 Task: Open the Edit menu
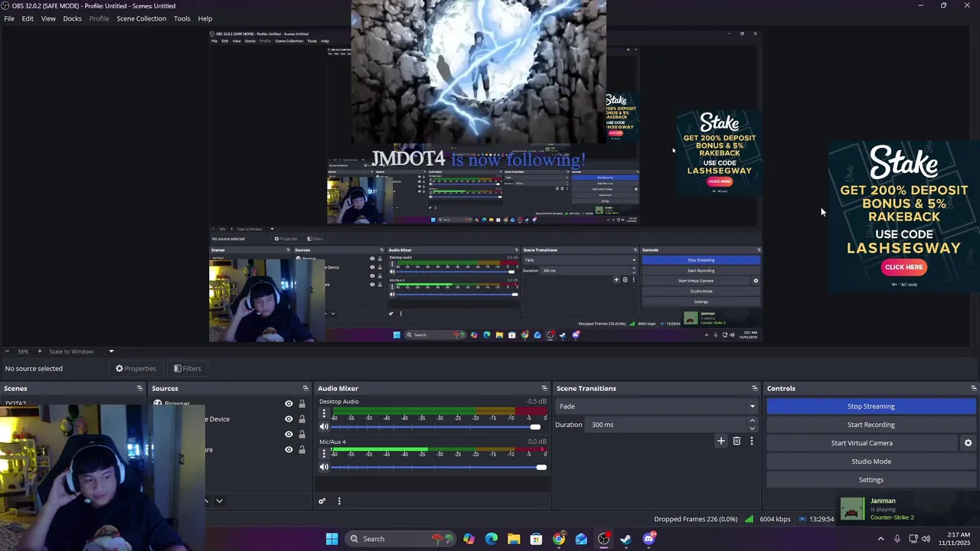tap(28, 18)
